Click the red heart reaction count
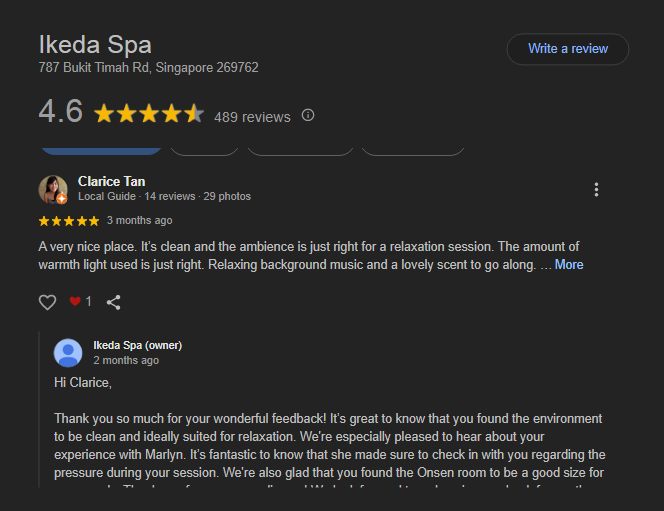Screen dimensions: 664x511 point(80,301)
